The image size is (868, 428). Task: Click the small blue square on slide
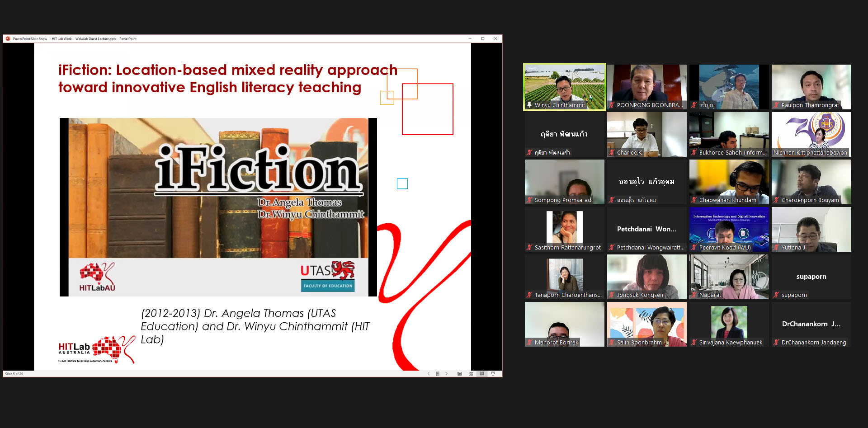(x=402, y=183)
